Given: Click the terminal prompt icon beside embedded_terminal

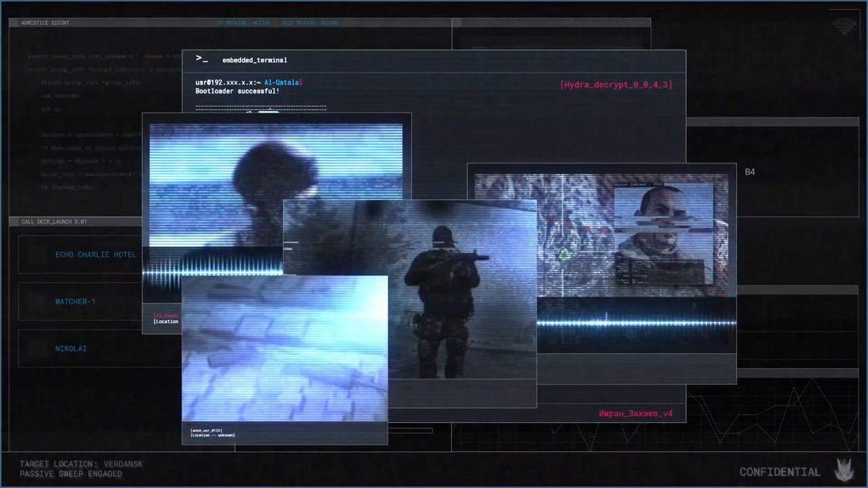Looking at the screenshot, I should pyautogui.click(x=201, y=59).
